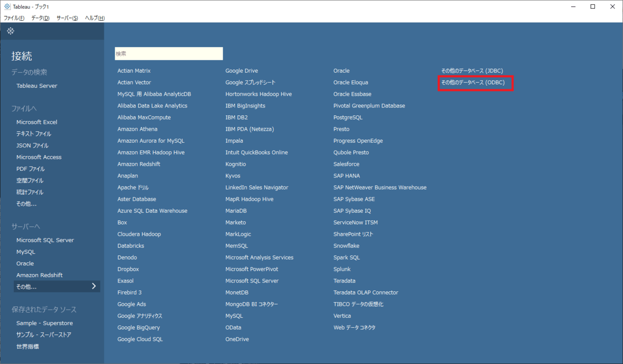Select その他のデータベース (JDBC) connector

click(x=472, y=71)
